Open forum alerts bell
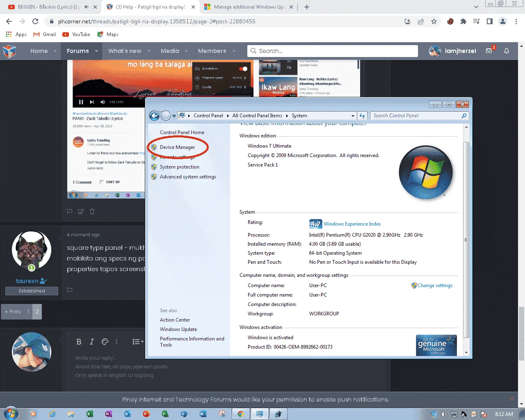This screenshot has height=420, width=525. 507,51
